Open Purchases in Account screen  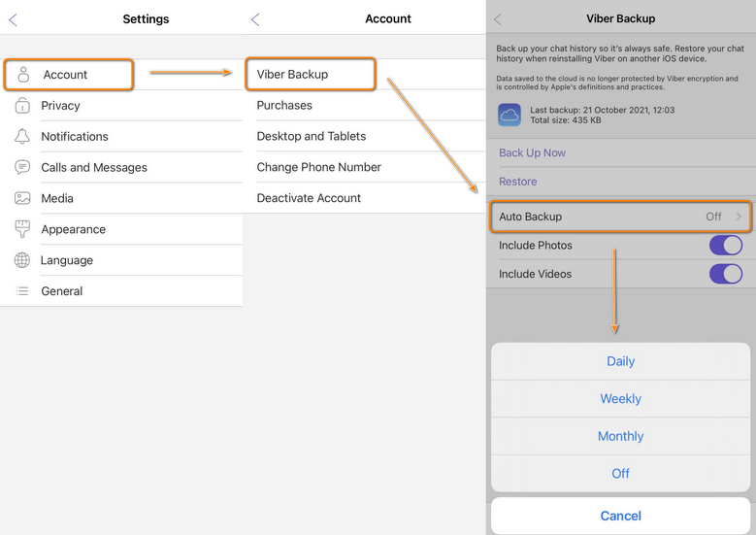(364, 105)
